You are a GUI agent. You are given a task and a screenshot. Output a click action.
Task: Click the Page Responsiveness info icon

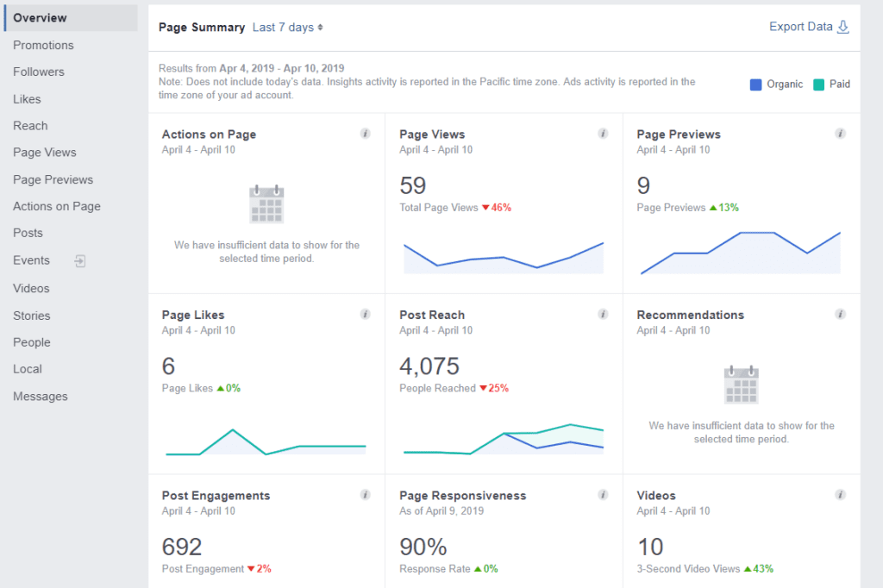pos(603,495)
